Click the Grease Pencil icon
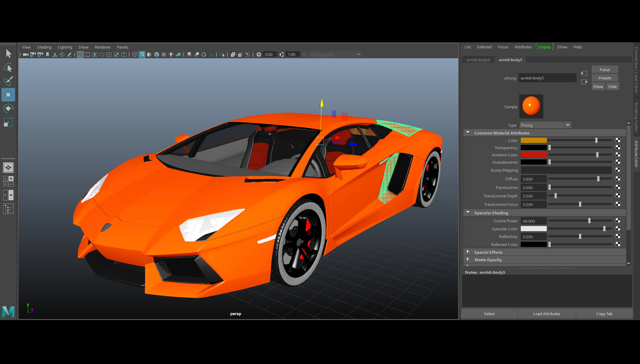640x364 pixels. click(69, 55)
